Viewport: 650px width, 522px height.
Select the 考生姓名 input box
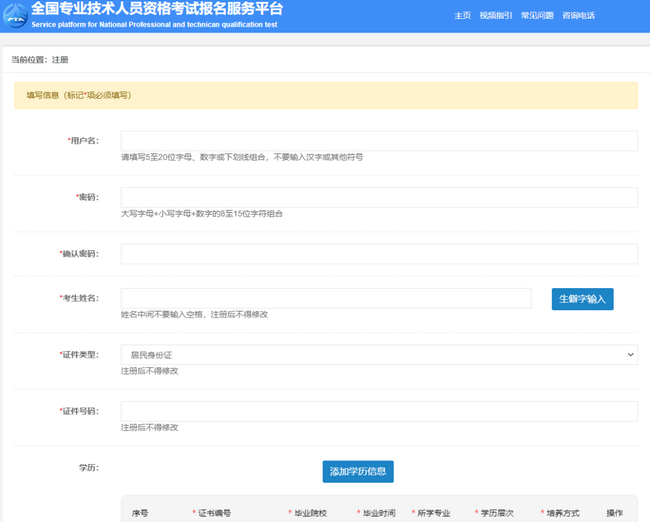pos(326,298)
